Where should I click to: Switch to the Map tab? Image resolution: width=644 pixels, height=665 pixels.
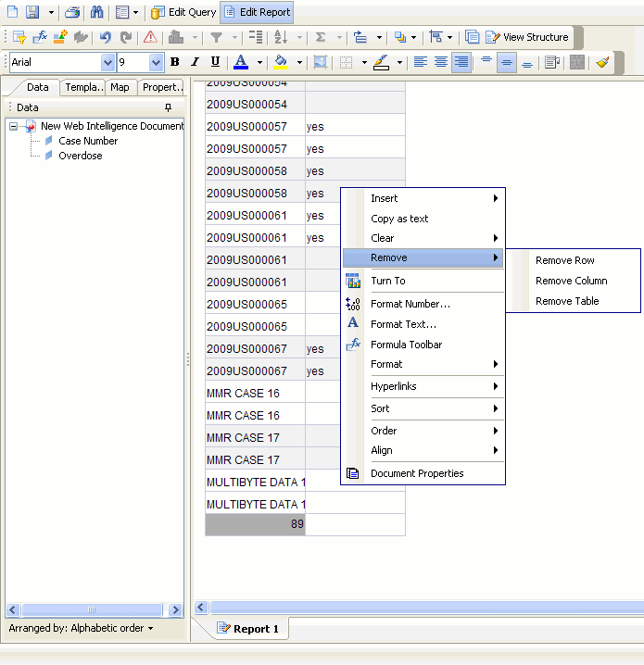[x=119, y=87]
